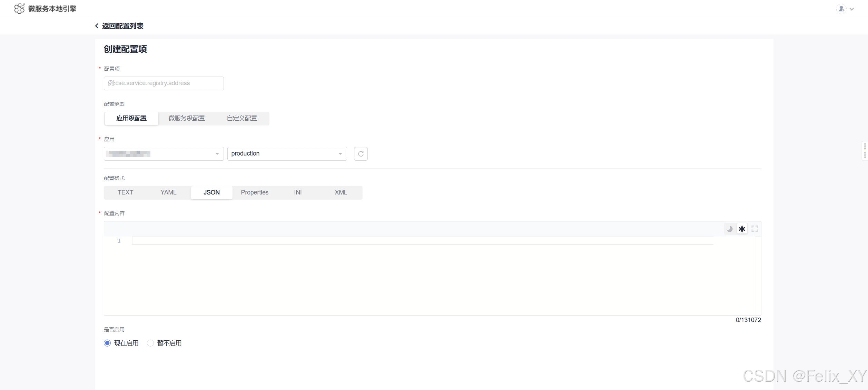Open the application name dropdown

(x=164, y=154)
